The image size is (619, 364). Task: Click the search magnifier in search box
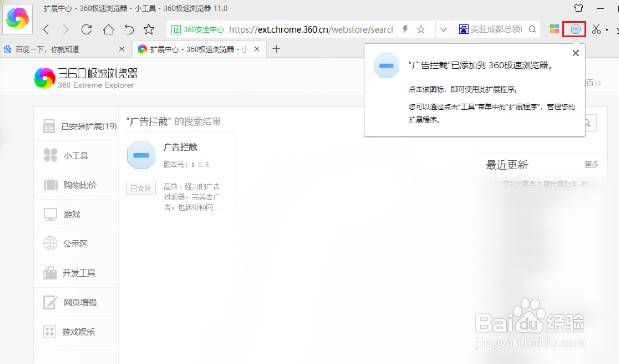pos(533,29)
